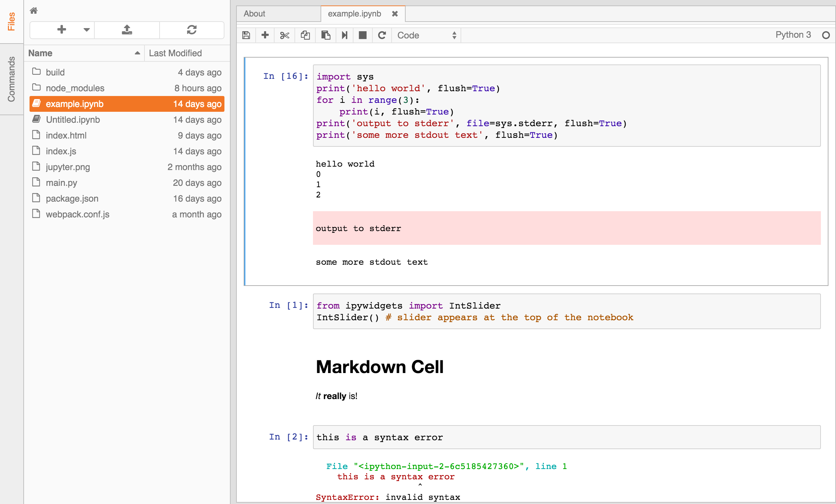This screenshot has height=504, width=836.
Task: Upload a file with the upload icon
Action: coord(127,30)
